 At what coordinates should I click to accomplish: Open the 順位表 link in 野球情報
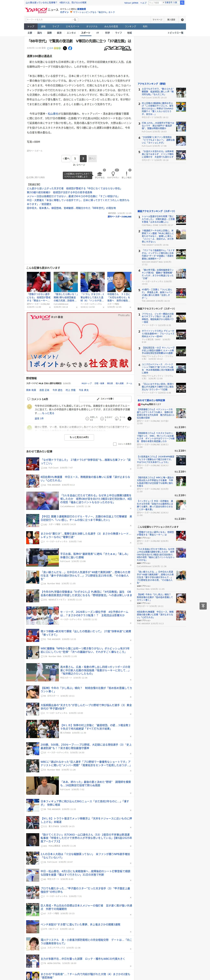[x=110, y=384]
